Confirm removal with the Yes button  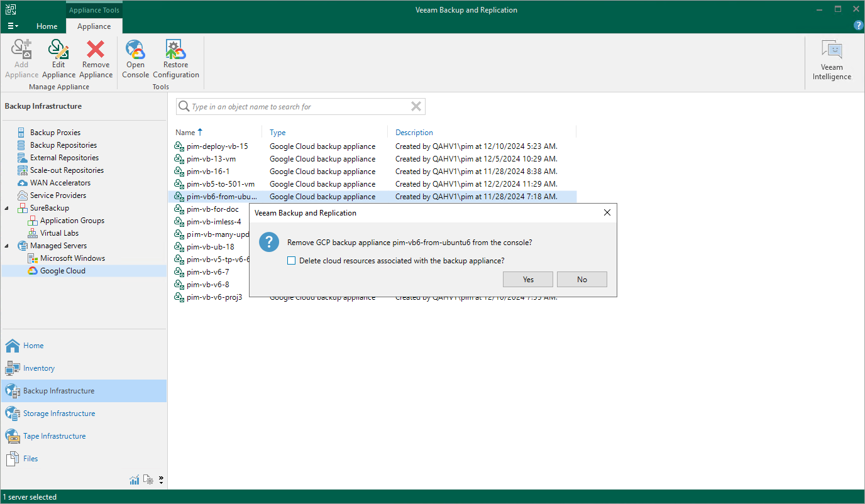pos(528,280)
